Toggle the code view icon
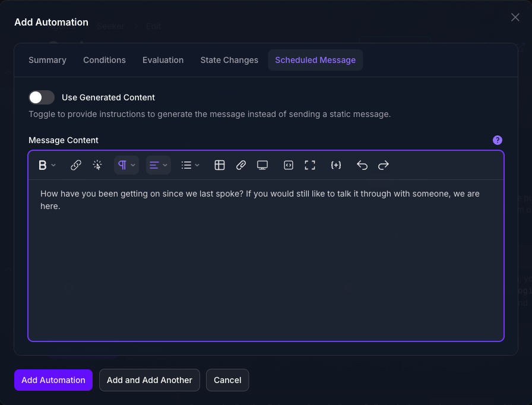This screenshot has height=405, width=532. [x=289, y=165]
